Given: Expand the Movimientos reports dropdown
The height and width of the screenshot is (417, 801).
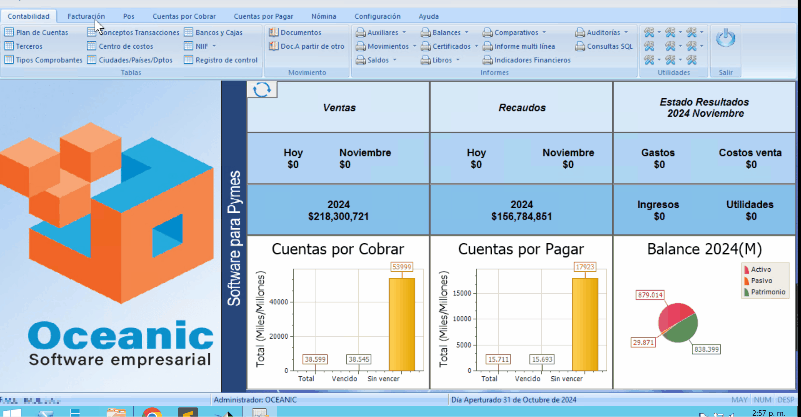Looking at the screenshot, I should pos(414,46).
